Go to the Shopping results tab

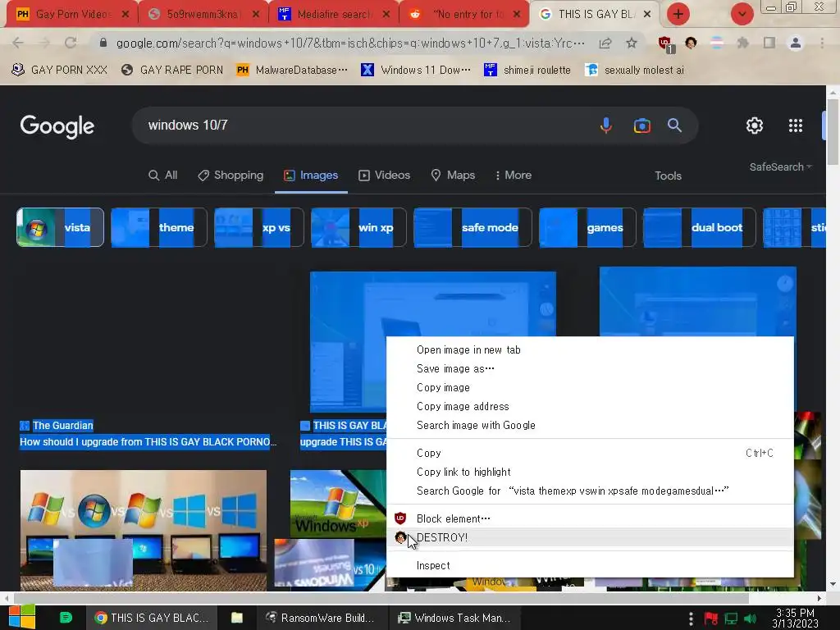click(231, 176)
